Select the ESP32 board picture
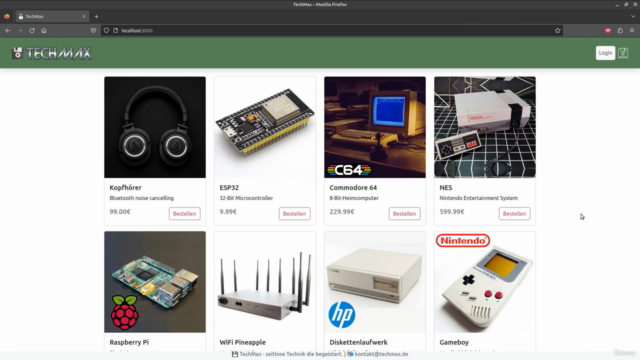 [265, 127]
